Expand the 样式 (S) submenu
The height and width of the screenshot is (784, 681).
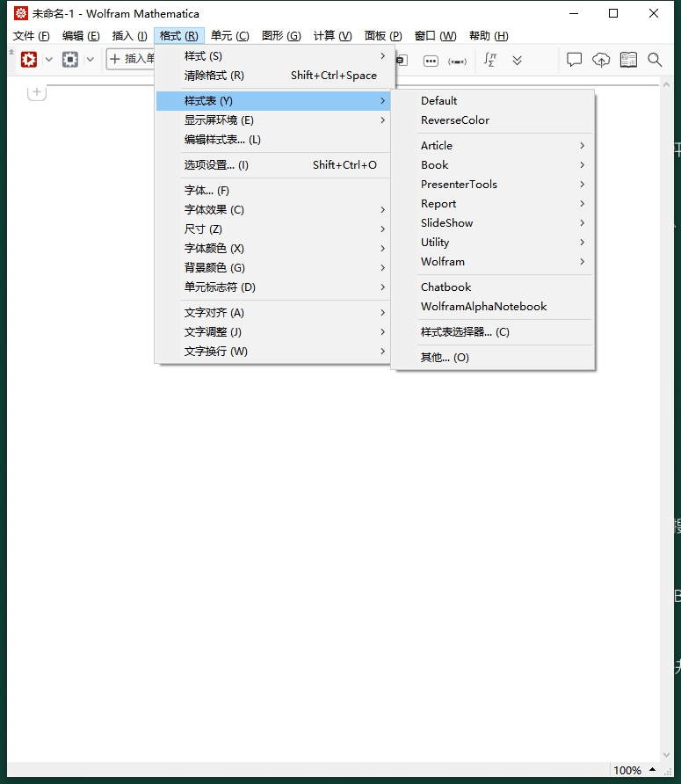click(273, 56)
